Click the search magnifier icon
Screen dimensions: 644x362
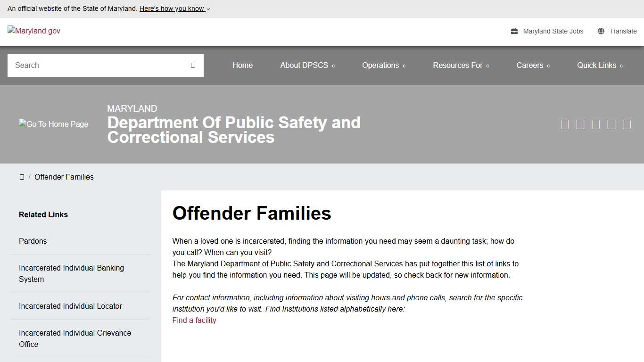193,65
